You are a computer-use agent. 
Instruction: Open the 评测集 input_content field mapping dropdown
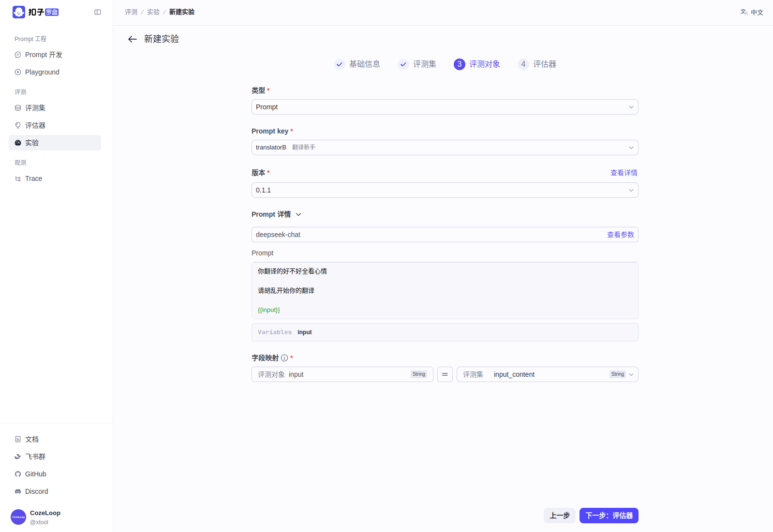[x=547, y=374]
